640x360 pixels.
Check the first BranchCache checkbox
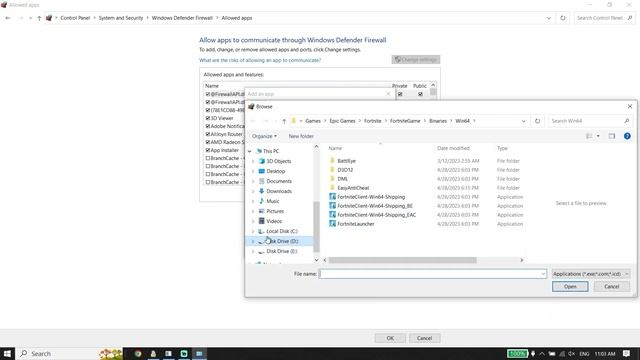208,158
